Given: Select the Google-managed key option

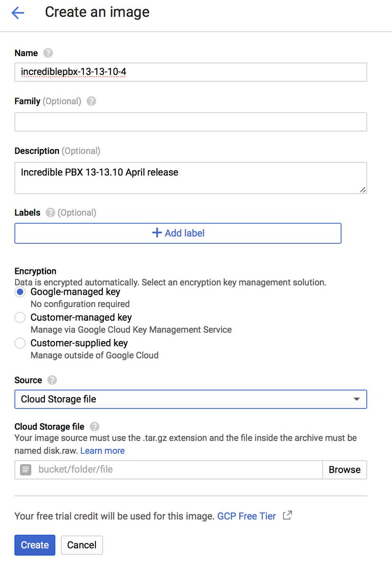Looking at the screenshot, I should click(20, 292).
